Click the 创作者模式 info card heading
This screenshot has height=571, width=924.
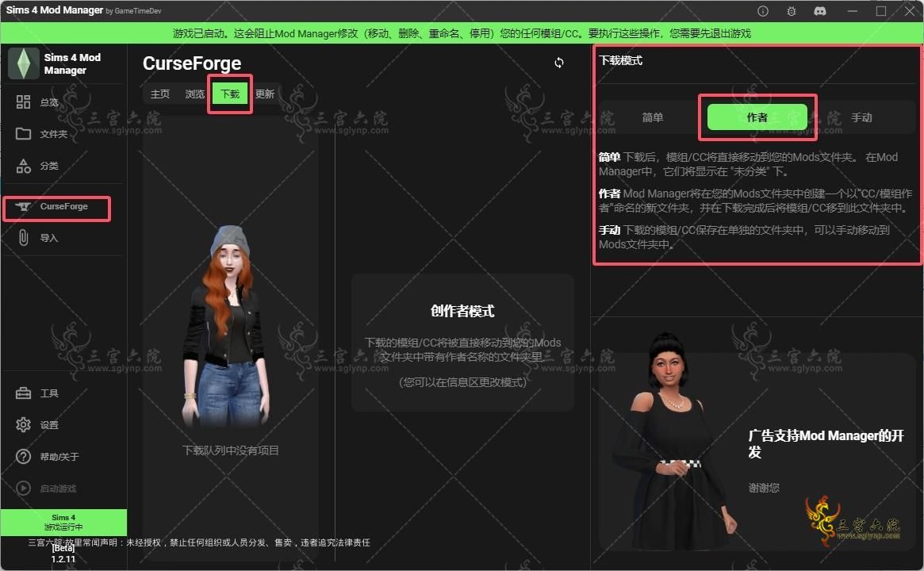pyautogui.click(x=462, y=311)
